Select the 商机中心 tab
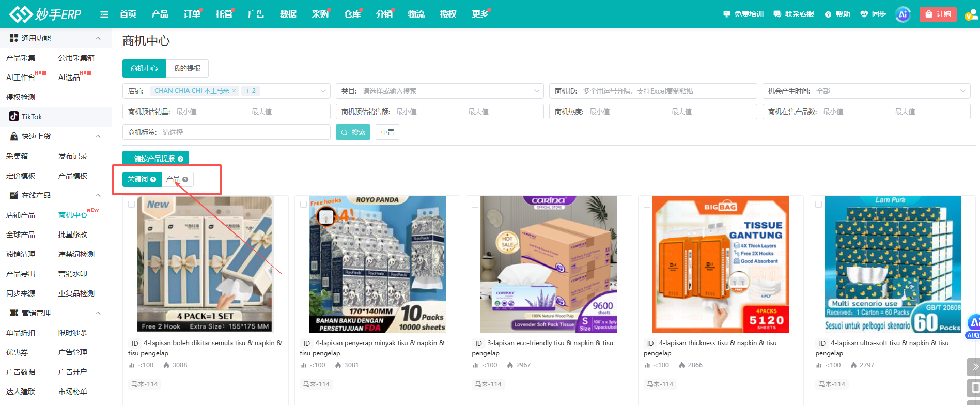Image resolution: width=980 pixels, height=405 pixels. click(x=144, y=68)
